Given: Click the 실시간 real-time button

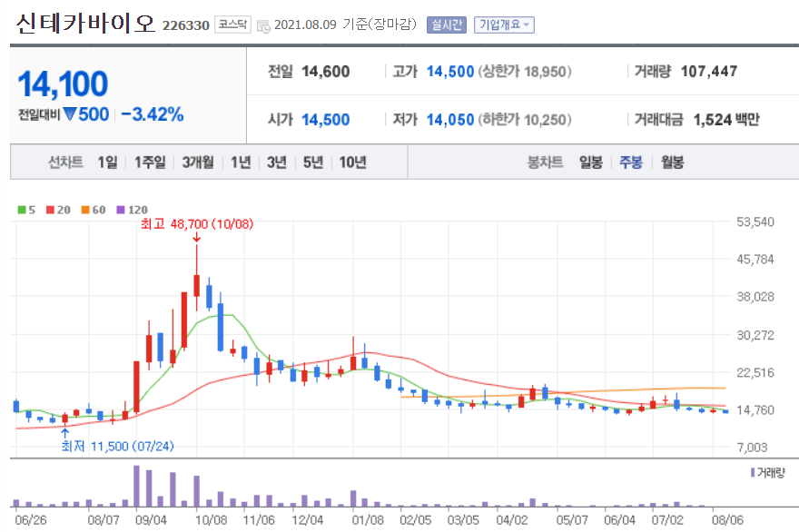Looking at the screenshot, I should click(x=447, y=25).
